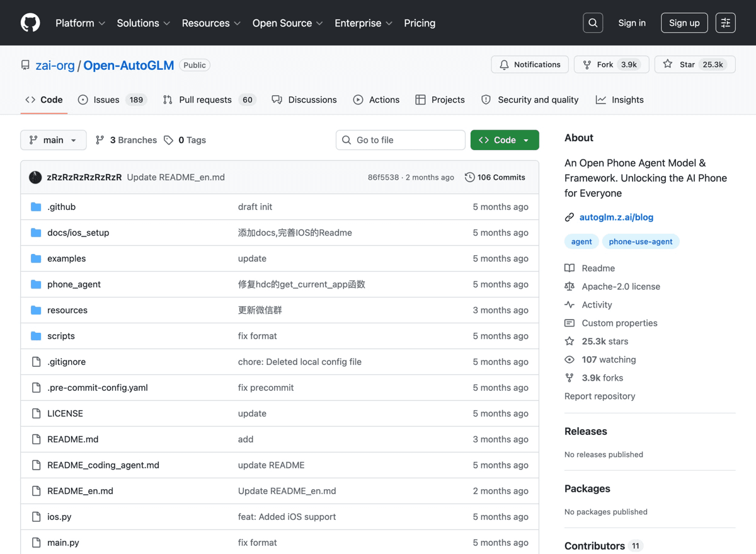Expand the Open Source menu

[x=287, y=23]
